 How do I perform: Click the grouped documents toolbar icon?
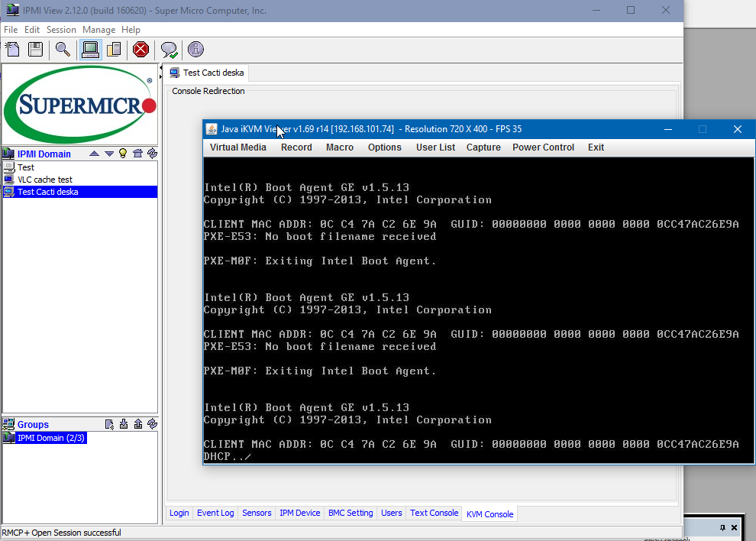click(x=114, y=49)
